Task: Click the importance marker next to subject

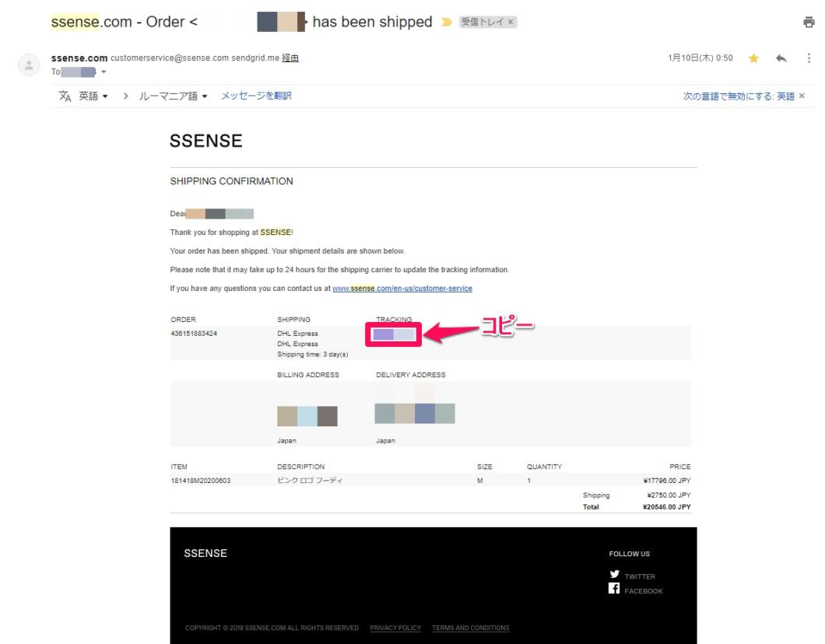Action: pos(447,22)
